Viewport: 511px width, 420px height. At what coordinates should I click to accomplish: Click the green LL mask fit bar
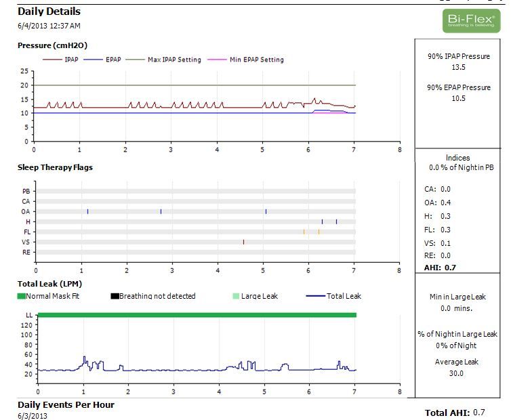(x=197, y=315)
